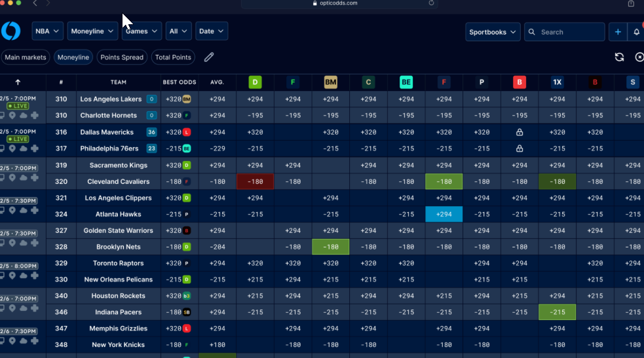Viewport: 644px width, 358px height.
Task: Switch to the Points Spread chip
Action: pyautogui.click(x=122, y=58)
